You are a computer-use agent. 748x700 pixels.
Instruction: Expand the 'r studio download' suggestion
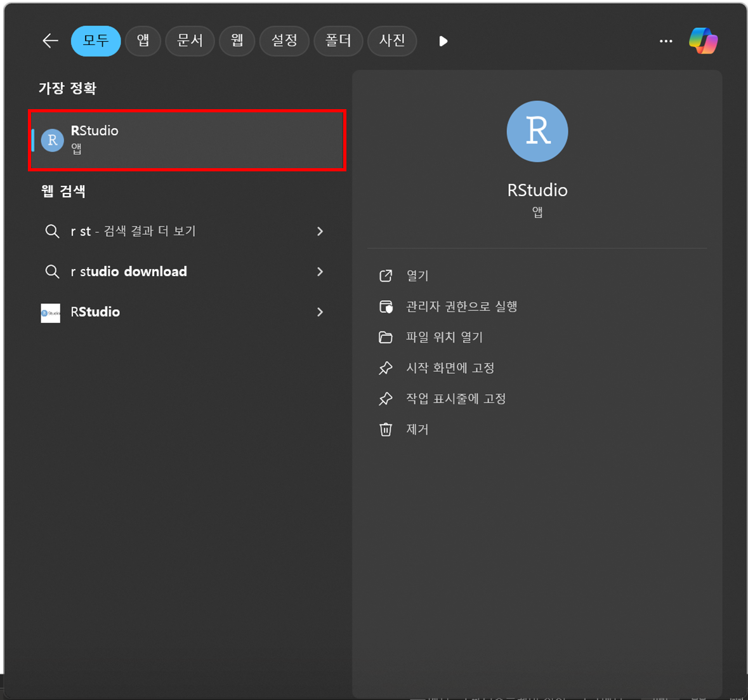tap(320, 272)
